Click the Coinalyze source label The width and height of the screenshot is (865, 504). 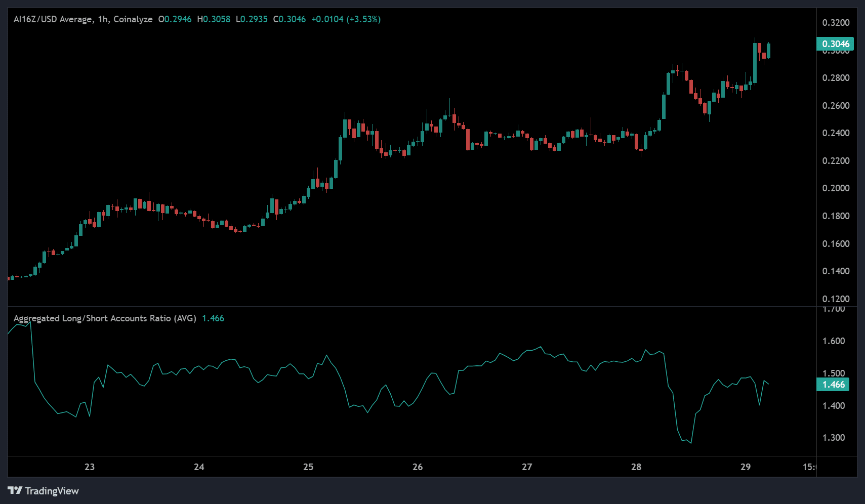coord(133,19)
